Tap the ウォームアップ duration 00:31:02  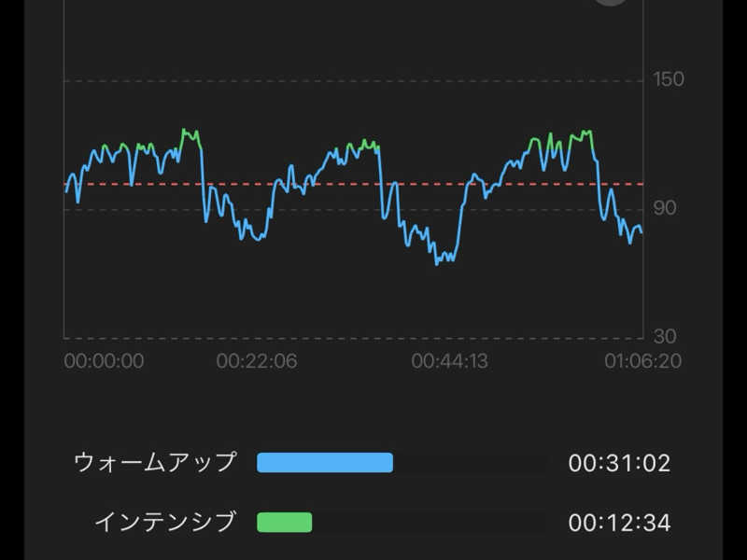coord(619,464)
